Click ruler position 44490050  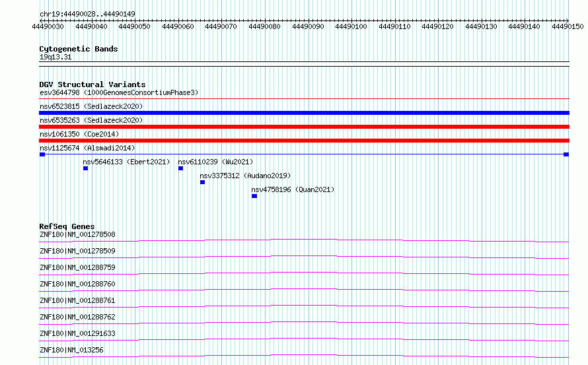tap(135, 26)
